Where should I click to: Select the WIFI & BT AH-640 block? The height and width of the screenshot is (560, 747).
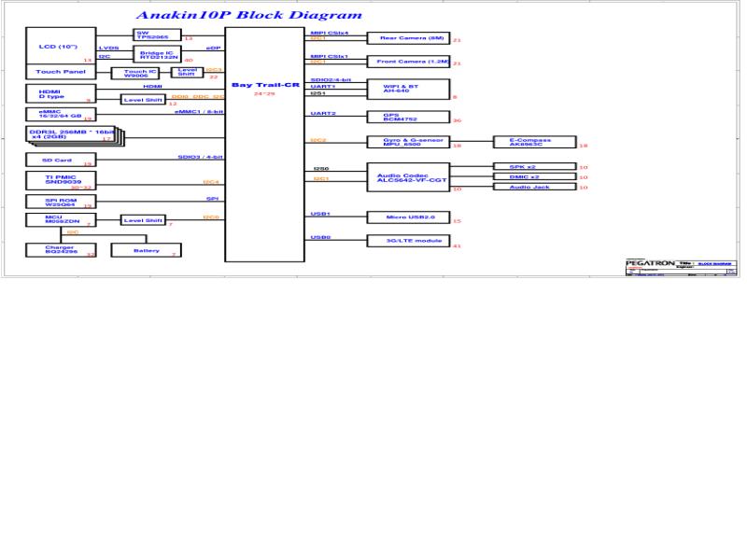[x=408, y=89]
